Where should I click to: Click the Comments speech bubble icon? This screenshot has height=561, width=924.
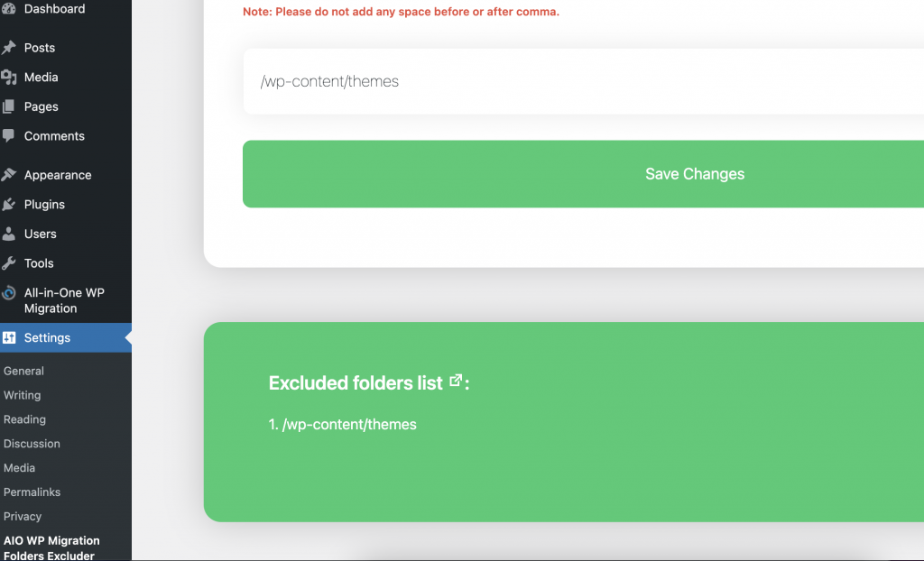(x=9, y=136)
